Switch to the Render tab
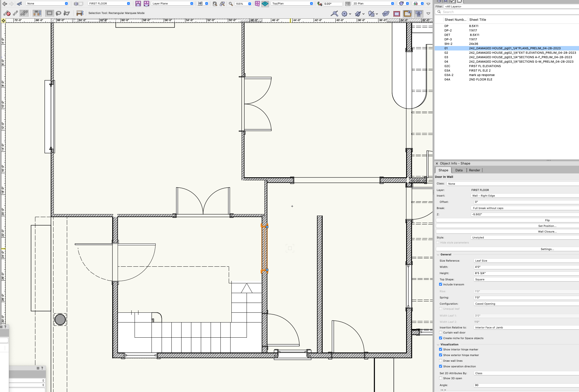 pyautogui.click(x=474, y=170)
